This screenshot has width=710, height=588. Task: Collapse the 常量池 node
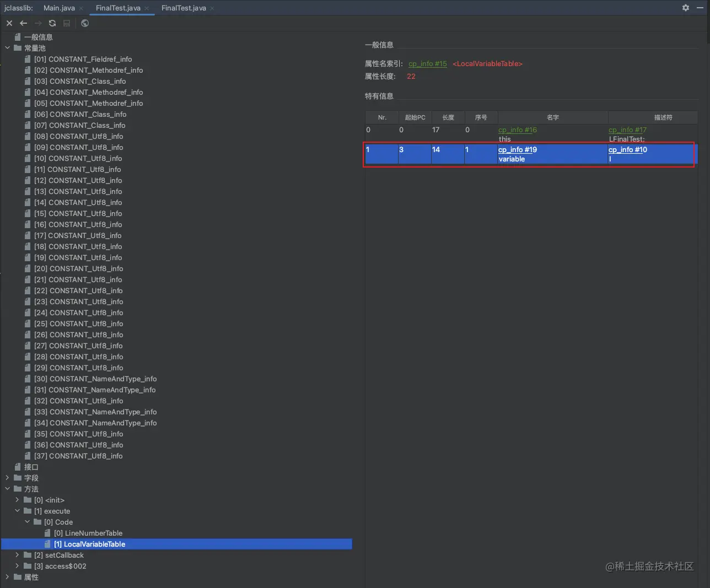point(8,48)
